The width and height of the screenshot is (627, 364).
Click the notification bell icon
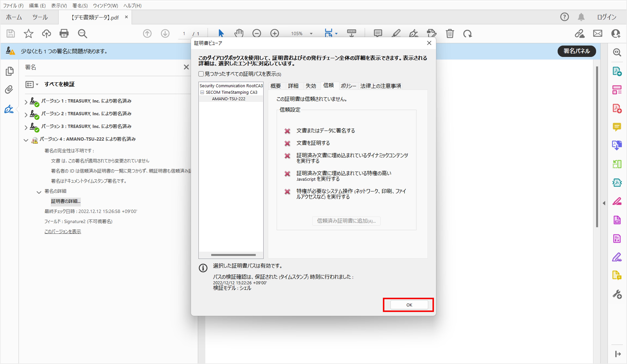(x=581, y=17)
